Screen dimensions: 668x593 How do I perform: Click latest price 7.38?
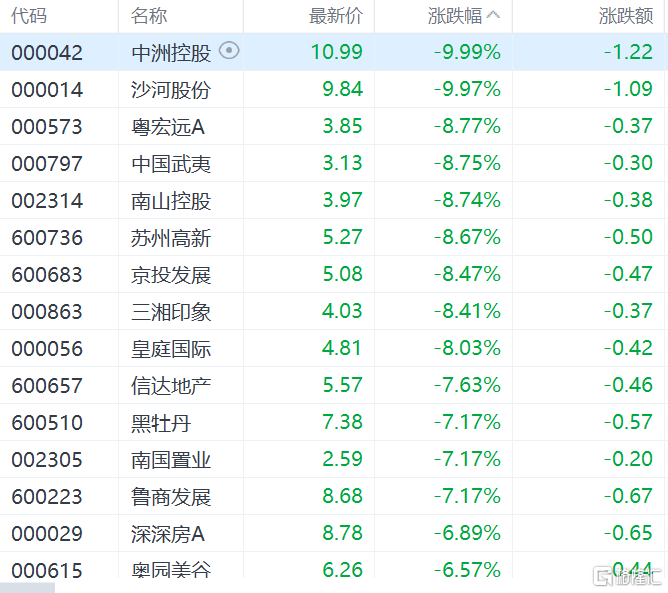[x=343, y=422]
